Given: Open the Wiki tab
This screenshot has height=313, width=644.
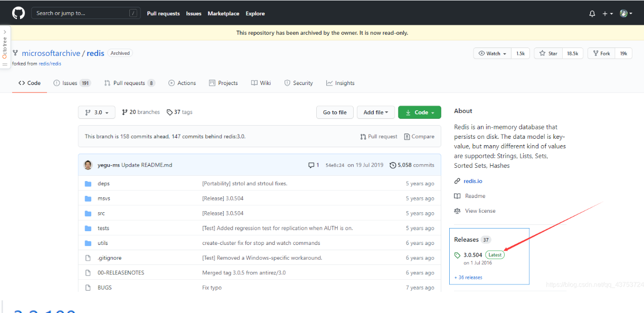Looking at the screenshot, I should click(x=261, y=83).
